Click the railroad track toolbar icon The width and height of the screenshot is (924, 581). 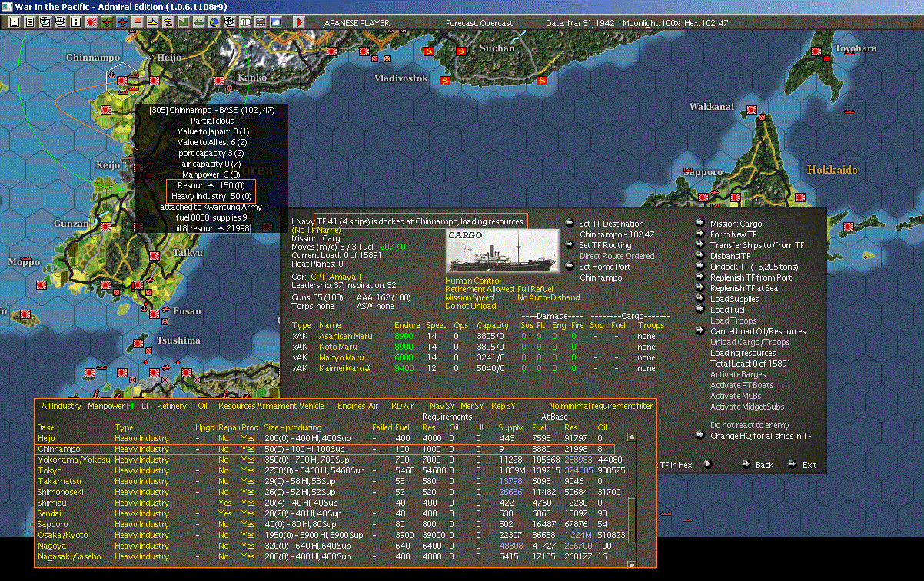(261, 22)
